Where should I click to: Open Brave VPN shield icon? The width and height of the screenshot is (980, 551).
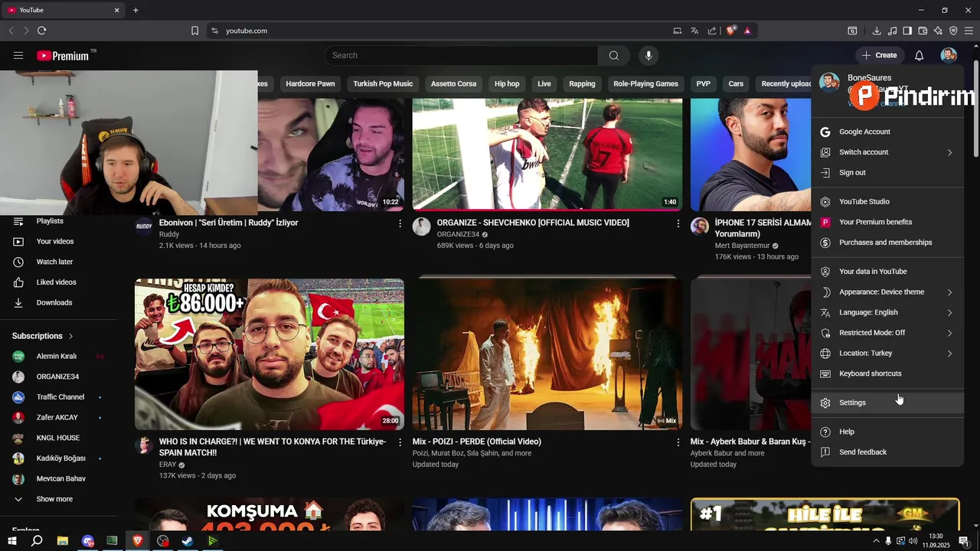(x=953, y=31)
